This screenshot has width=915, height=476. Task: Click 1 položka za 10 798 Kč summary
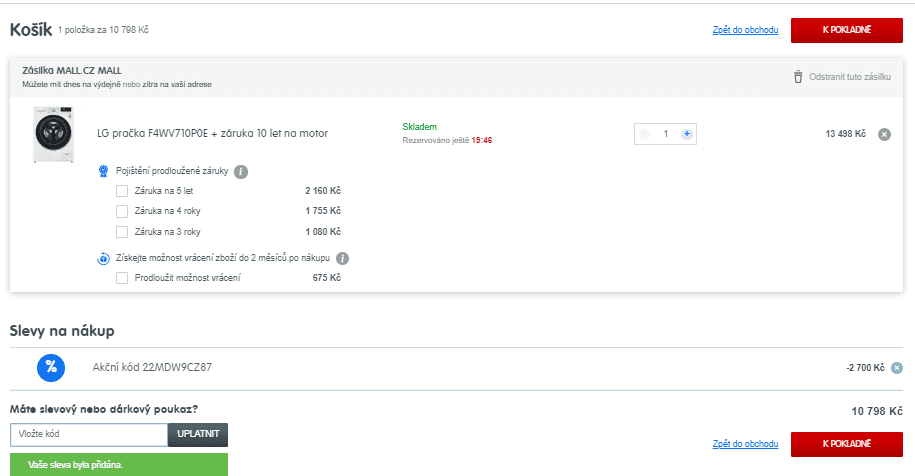[103, 30]
